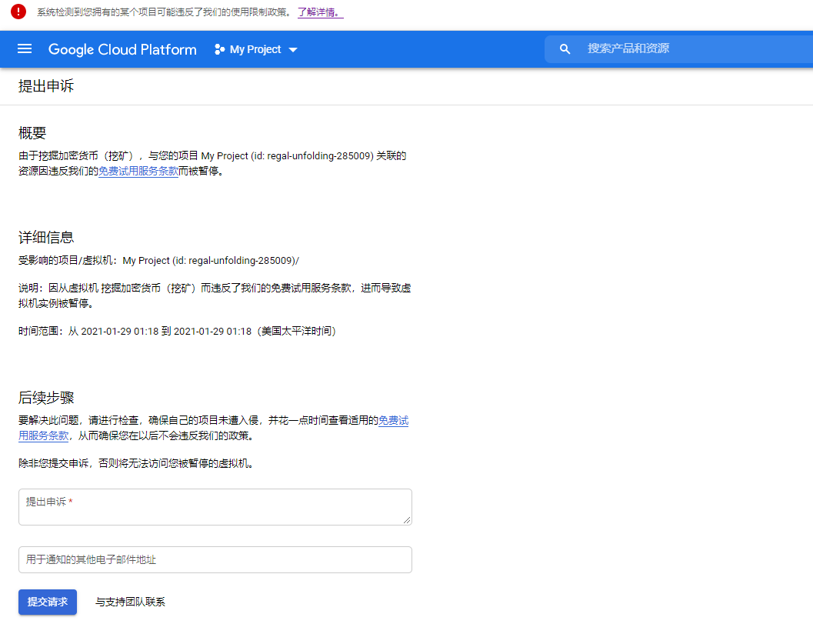Click inside the 提出申诉 appeal text area
813x644 pixels.
point(214,506)
